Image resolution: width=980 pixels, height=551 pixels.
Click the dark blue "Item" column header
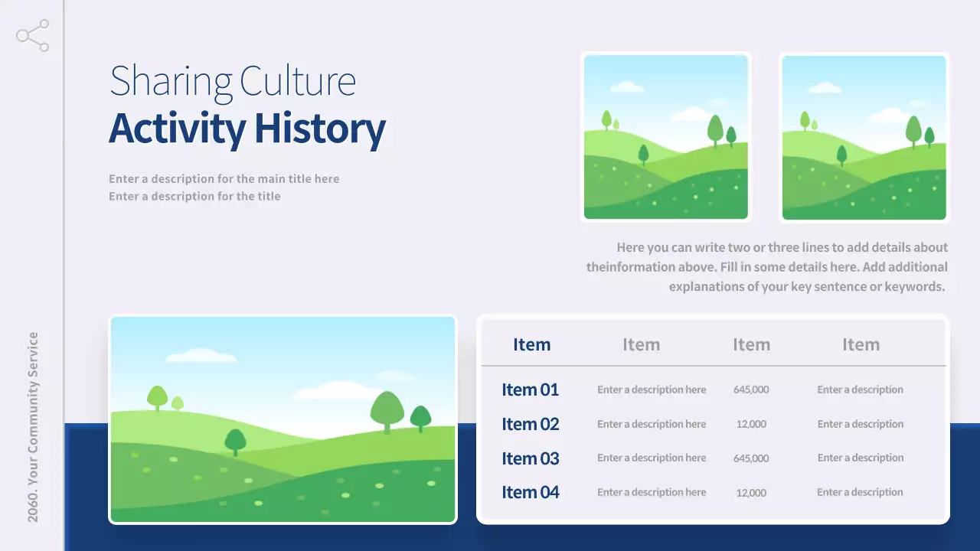531,344
